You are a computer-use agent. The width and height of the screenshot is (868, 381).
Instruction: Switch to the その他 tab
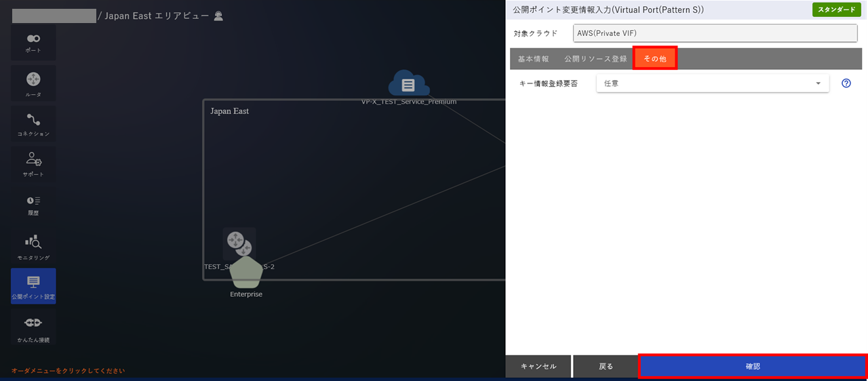[655, 59]
